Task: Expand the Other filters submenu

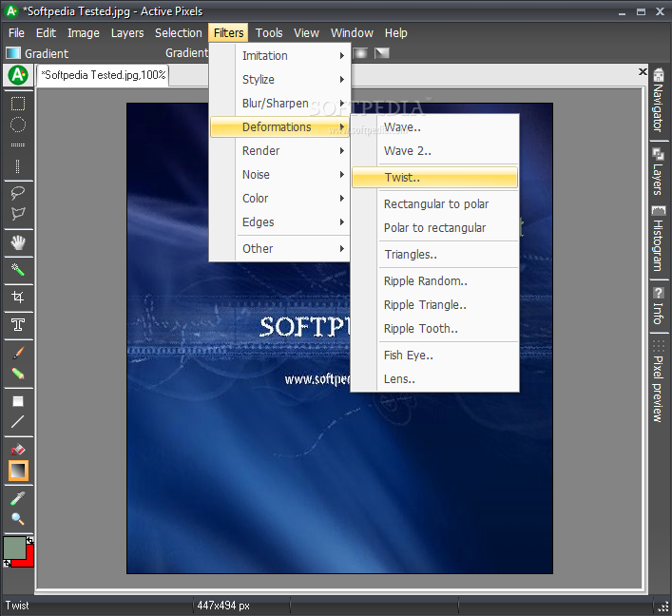Action: click(x=280, y=249)
